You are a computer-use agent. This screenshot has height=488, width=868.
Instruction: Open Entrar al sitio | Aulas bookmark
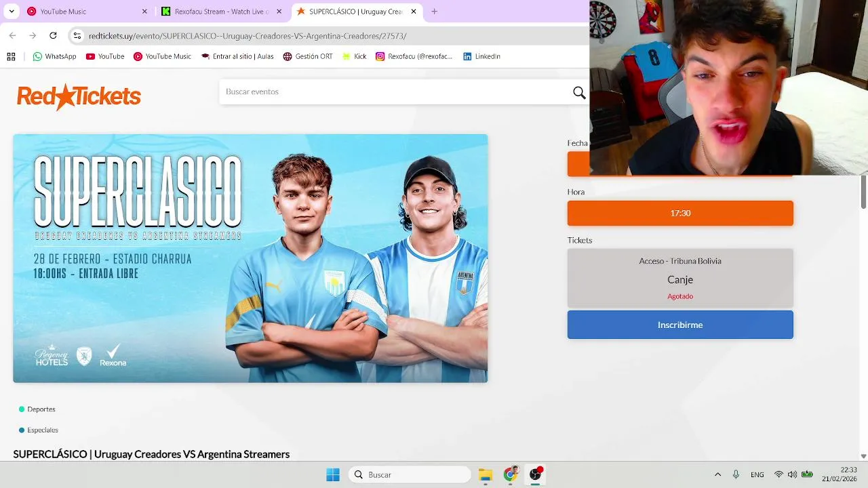pos(237,56)
